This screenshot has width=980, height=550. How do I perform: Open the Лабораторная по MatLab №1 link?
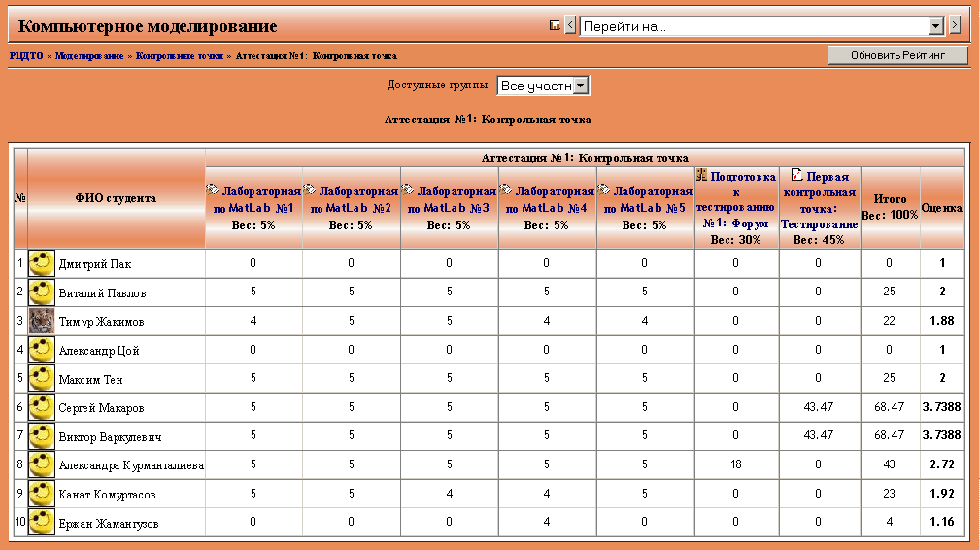tap(257, 200)
